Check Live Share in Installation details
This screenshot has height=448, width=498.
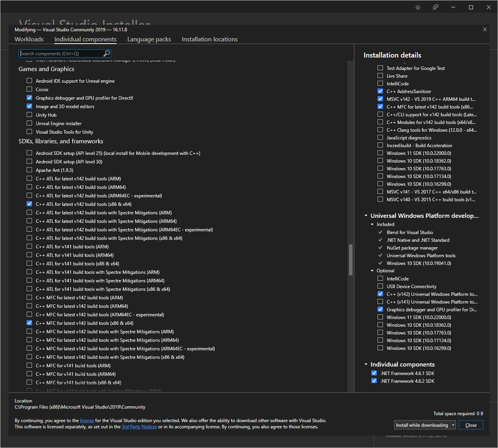(380, 76)
